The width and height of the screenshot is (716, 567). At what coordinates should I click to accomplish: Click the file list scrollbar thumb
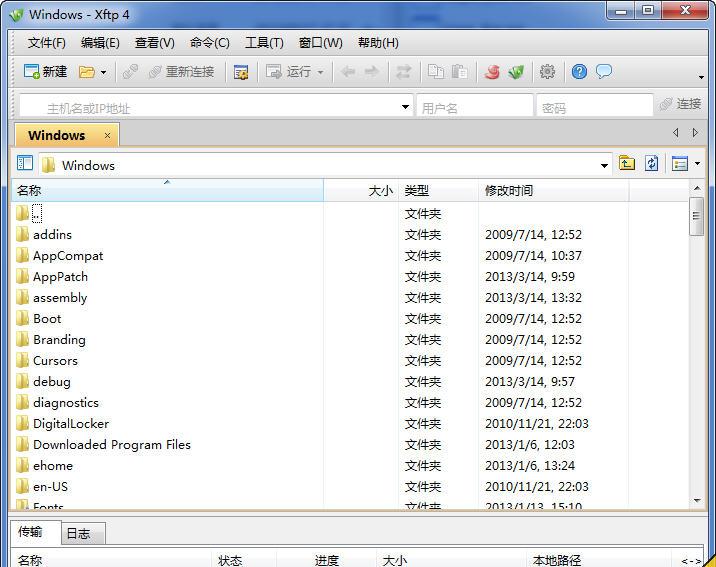pos(696,216)
